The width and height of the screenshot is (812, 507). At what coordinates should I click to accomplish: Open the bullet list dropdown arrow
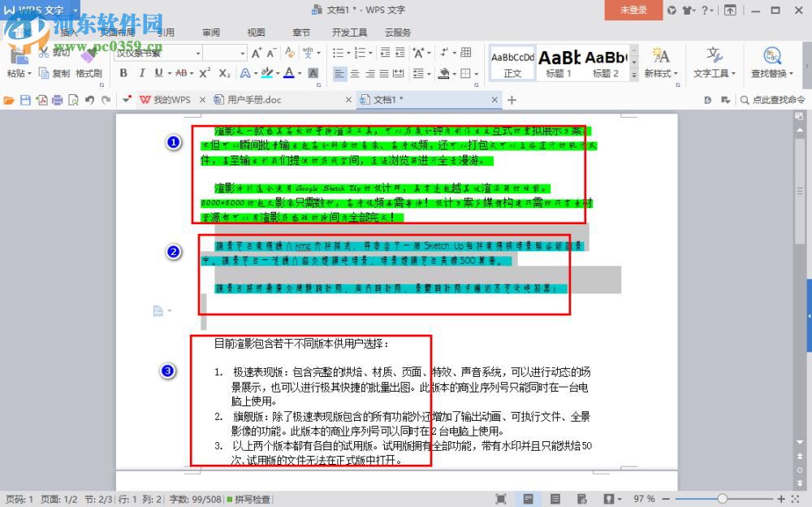349,52
